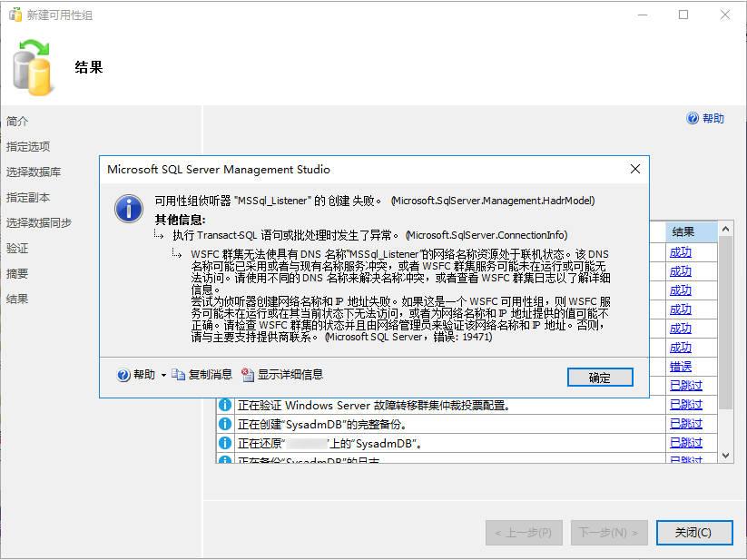Click the help icon at the wizard's top right
The height and width of the screenshot is (560, 747).
(x=693, y=118)
